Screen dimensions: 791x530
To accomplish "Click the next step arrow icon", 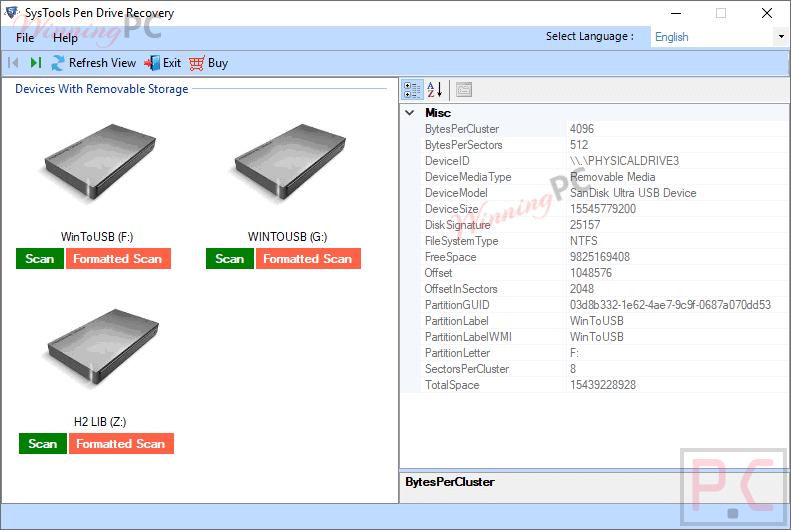I will (35, 63).
